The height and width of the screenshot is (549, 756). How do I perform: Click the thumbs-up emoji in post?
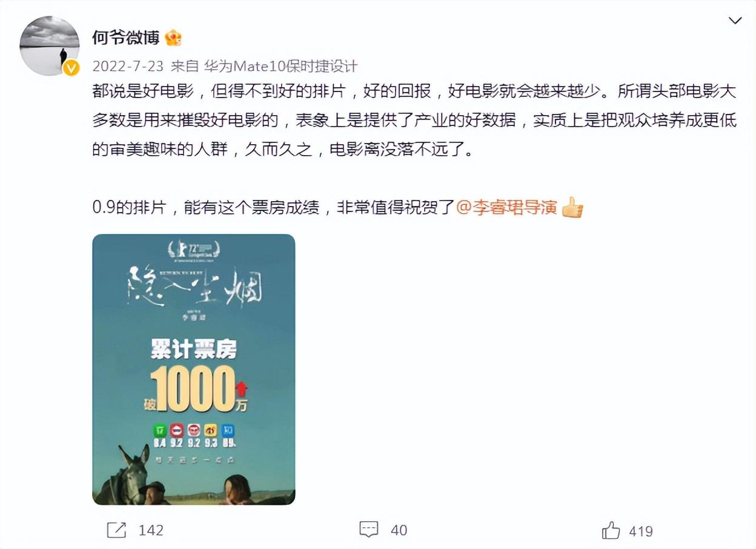point(572,208)
